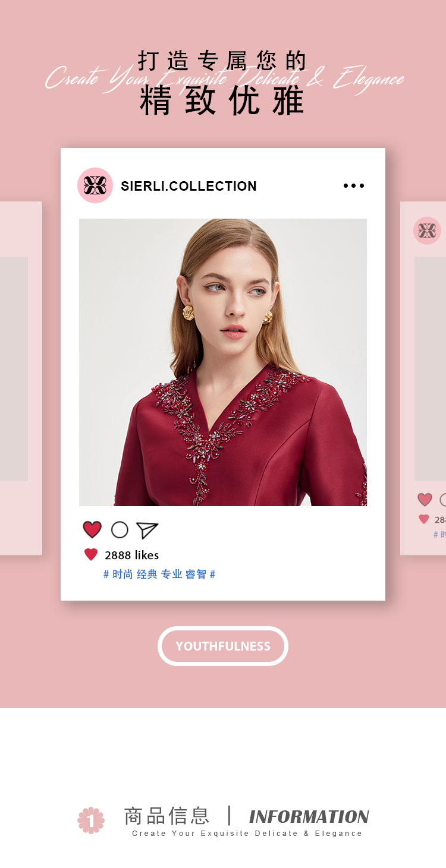Click the INFORMATION heading text
Viewport: 446px width, 868px height.
click(x=309, y=816)
